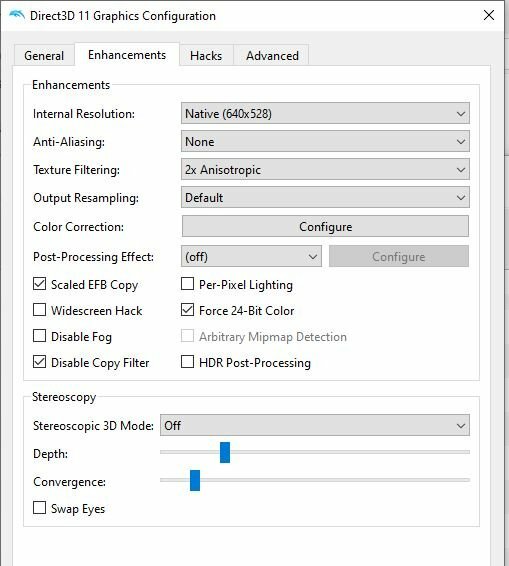Click the Texture Filtering label
The height and width of the screenshot is (566, 509).
coord(76,170)
